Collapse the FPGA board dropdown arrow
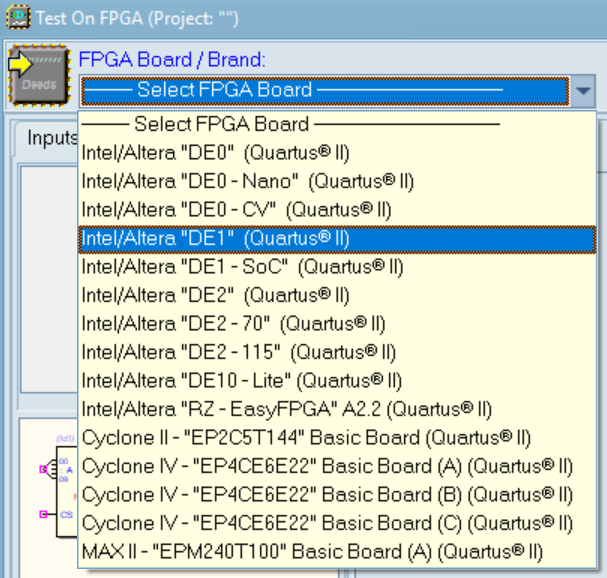The width and height of the screenshot is (607, 578). (583, 91)
